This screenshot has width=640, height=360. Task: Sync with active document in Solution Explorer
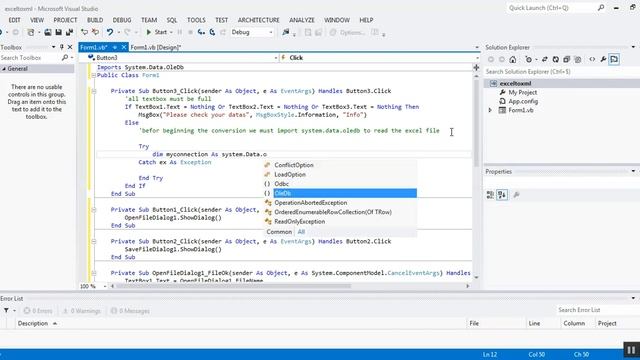544,60
